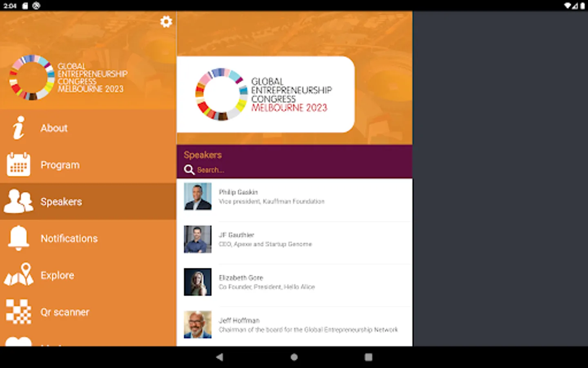Click the Speakers section heading
The height and width of the screenshot is (368, 588).
(203, 155)
